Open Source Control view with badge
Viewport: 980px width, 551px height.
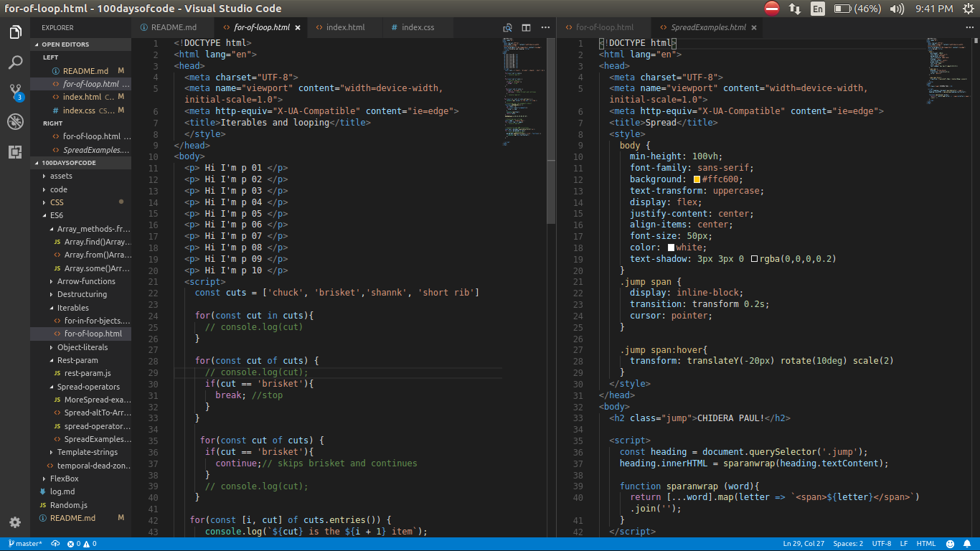point(15,92)
